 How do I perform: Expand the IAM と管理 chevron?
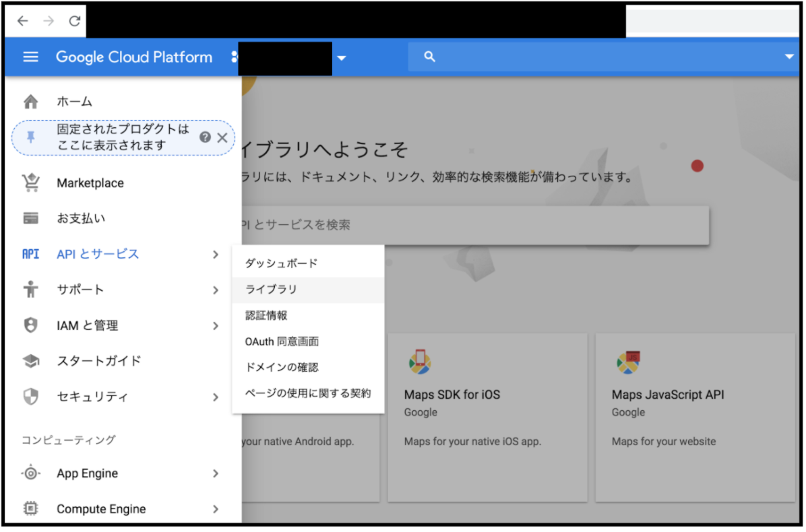(x=216, y=327)
